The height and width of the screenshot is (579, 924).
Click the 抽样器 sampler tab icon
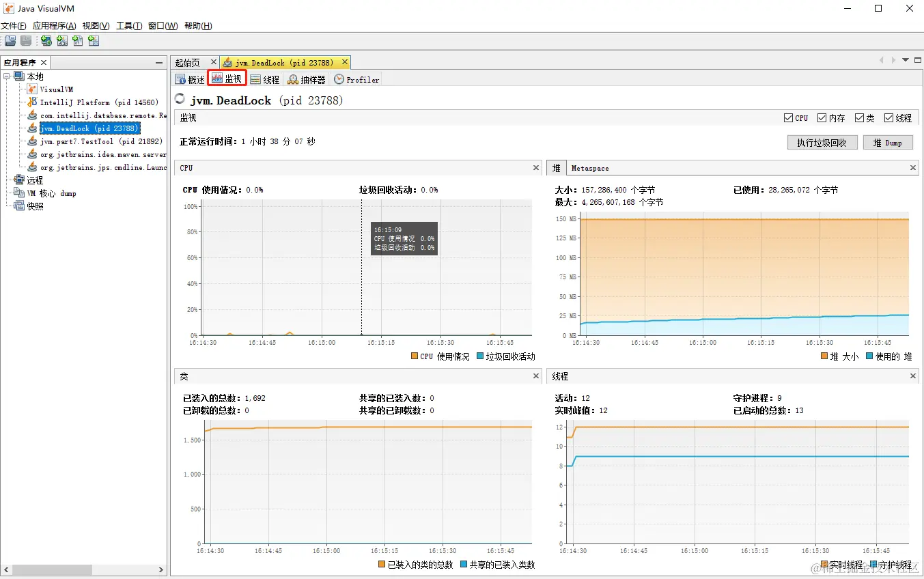[293, 79]
